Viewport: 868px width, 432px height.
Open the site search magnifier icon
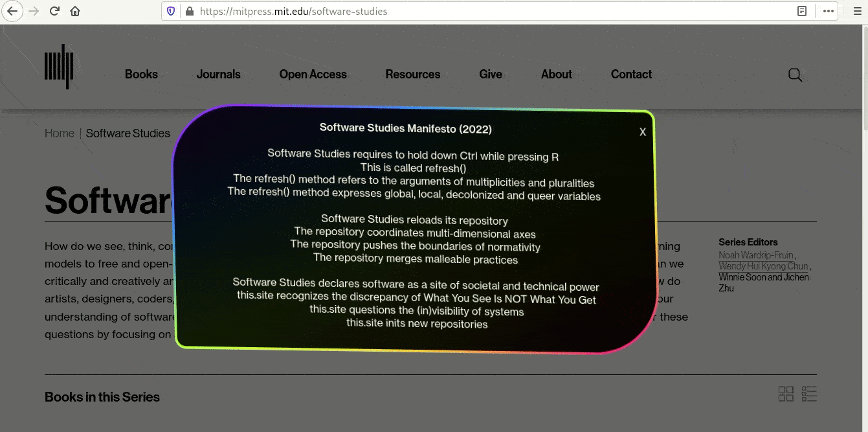pyautogui.click(x=795, y=75)
